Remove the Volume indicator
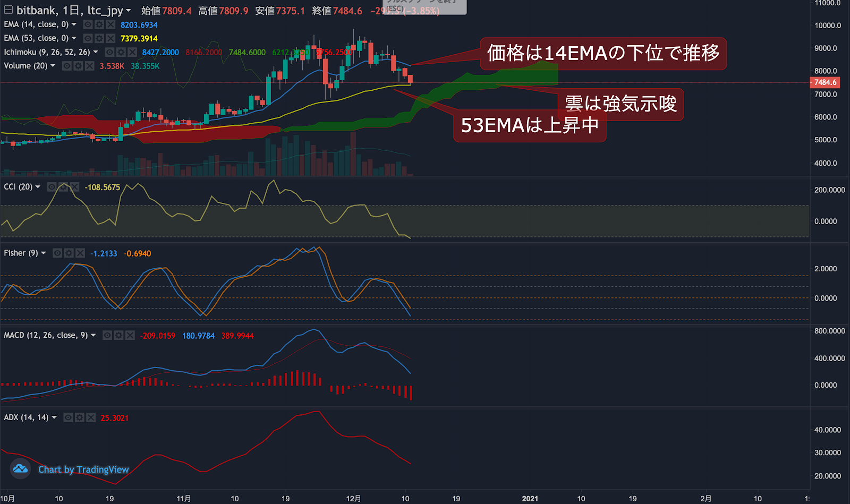This screenshot has width=850, height=504. 90,66
